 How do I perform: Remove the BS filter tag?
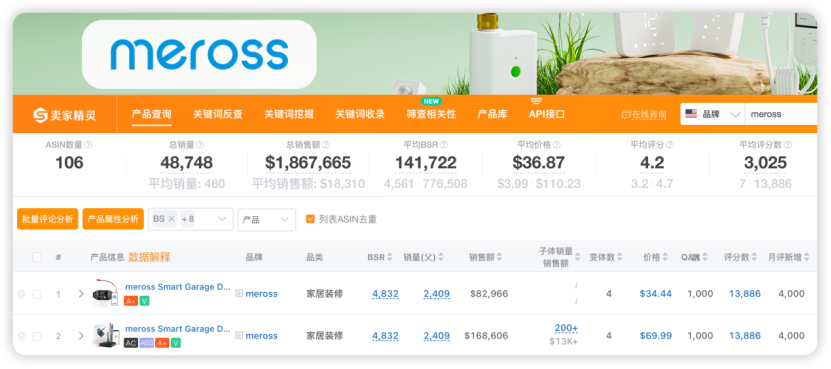[x=172, y=219]
